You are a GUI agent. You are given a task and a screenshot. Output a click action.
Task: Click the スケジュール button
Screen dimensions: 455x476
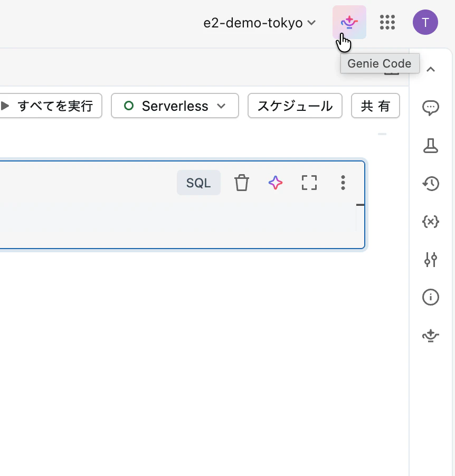coord(295,106)
